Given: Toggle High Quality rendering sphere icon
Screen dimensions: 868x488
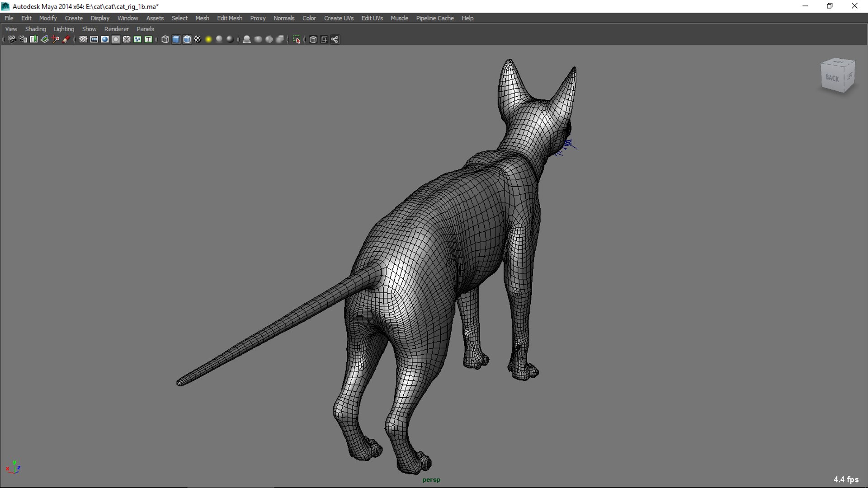Looking at the screenshot, I should pyautogui.click(x=230, y=39).
